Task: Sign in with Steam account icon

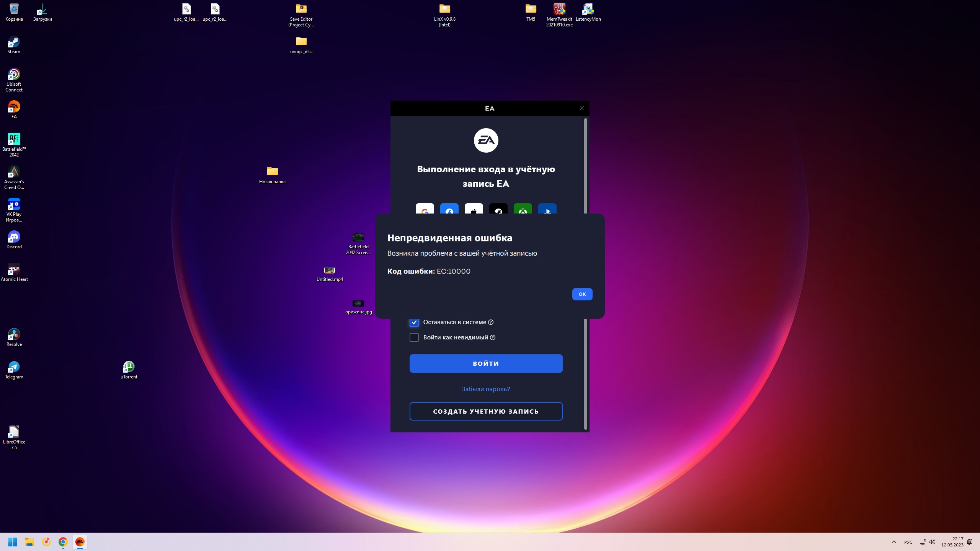Action: tap(498, 209)
